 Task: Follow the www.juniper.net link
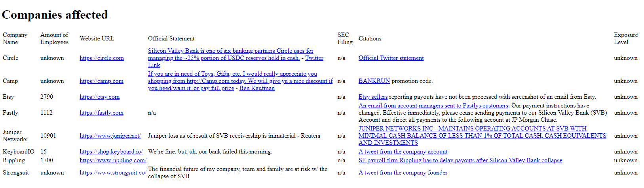pyautogui.click(x=110, y=136)
